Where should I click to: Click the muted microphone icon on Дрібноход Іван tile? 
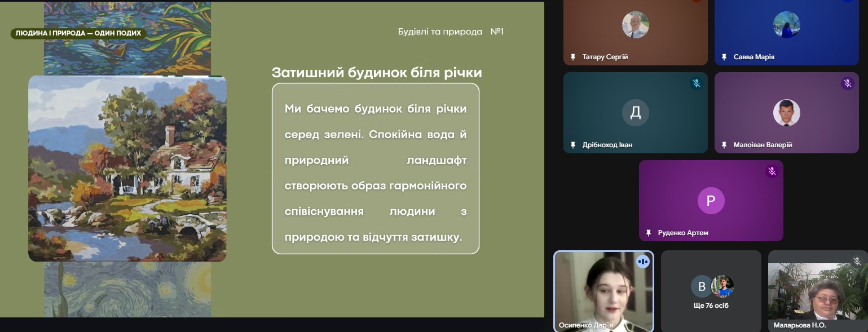point(697,83)
